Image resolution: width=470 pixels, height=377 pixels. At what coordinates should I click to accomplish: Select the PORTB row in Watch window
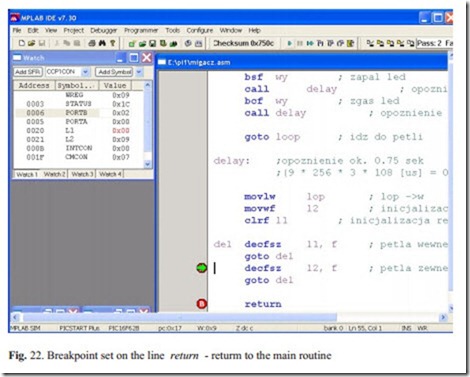coord(79,113)
